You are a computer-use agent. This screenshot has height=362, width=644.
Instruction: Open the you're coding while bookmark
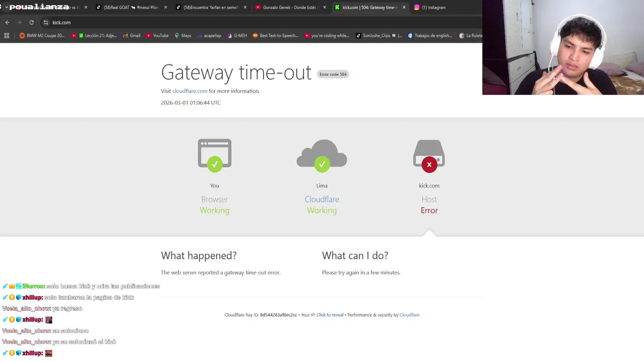(x=327, y=36)
